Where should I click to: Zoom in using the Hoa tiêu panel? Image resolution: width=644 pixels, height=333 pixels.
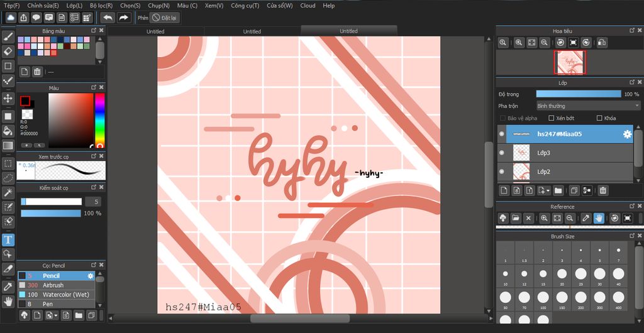point(519,42)
